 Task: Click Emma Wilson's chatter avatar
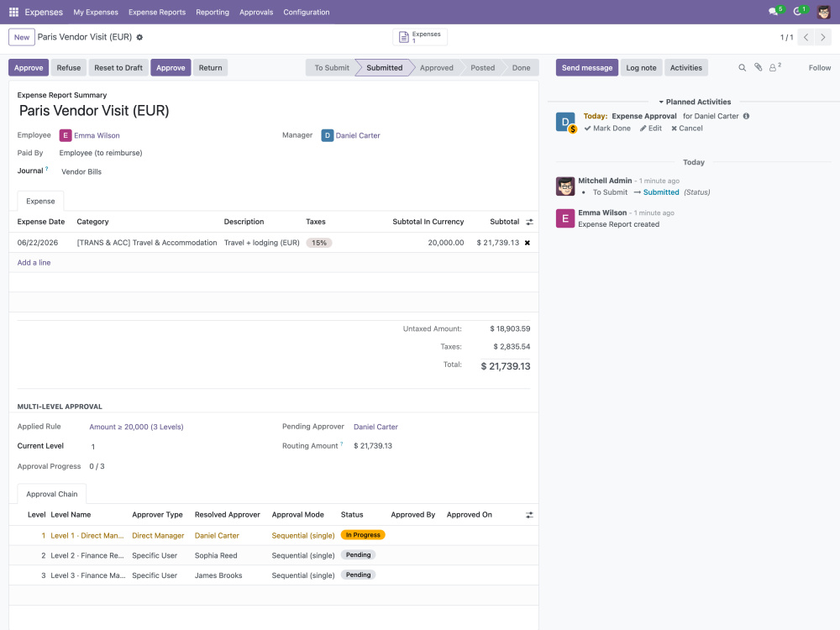click(x=565, y=218)
